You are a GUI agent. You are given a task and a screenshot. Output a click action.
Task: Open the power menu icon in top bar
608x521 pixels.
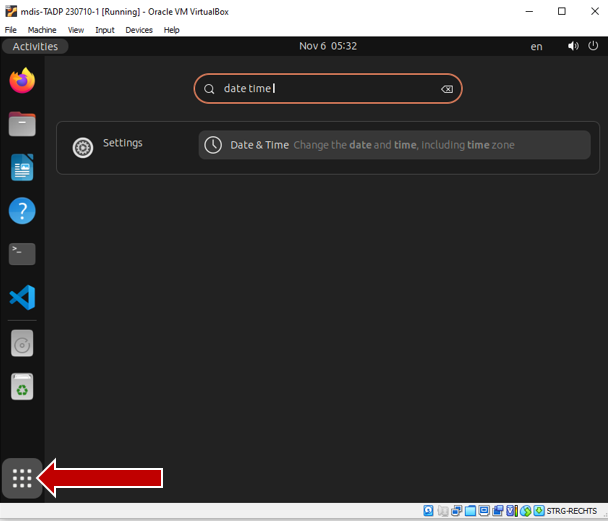coord(593,46)
